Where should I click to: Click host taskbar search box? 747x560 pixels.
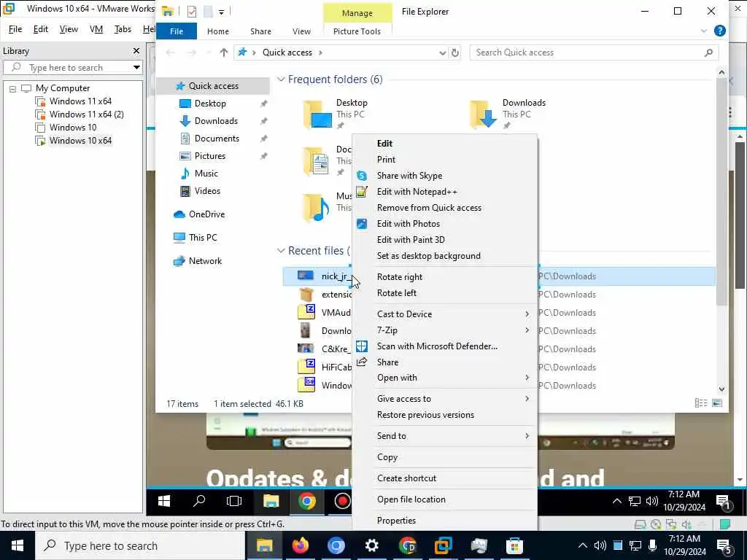pyautogui.click(x=140, y=545)
